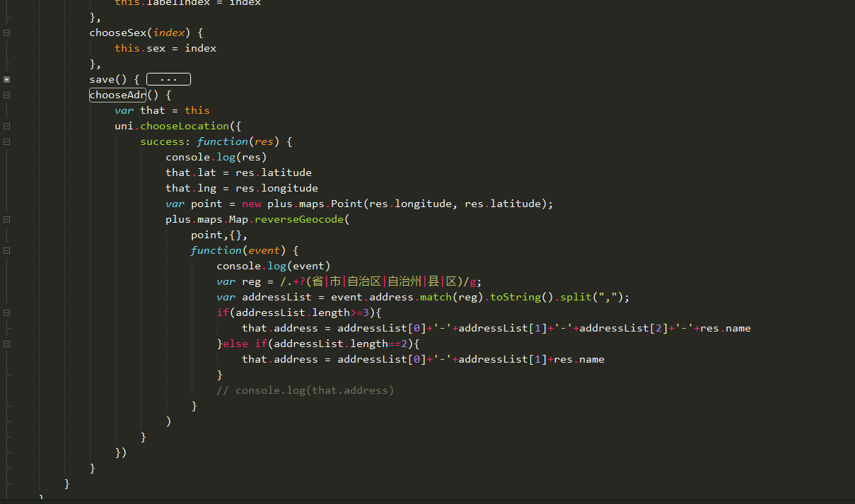Click the Chinese regex pattern 省|市|自治区
Screen dimensions: 855x504
click(x=347, y=281)
